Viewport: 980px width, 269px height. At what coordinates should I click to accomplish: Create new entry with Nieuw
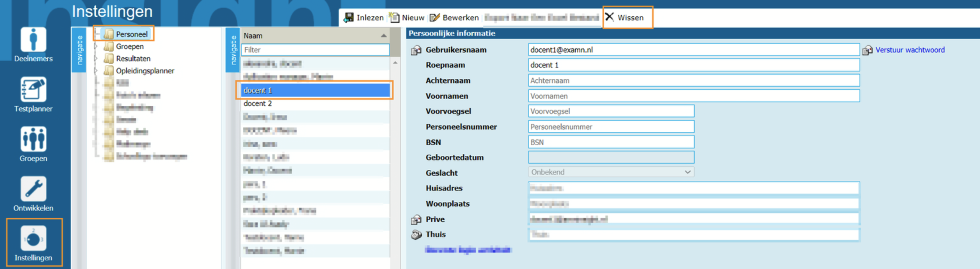coord(407,18)
